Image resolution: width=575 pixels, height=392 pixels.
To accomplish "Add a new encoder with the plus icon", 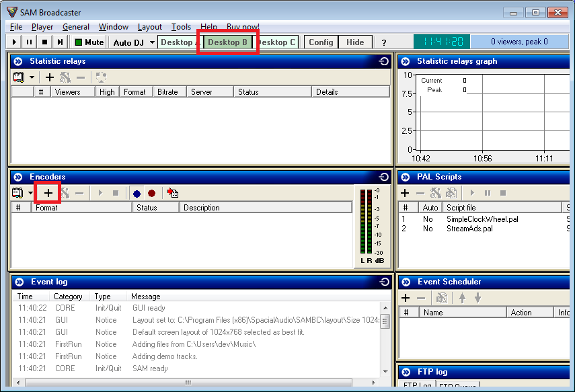I will coord(48,193).
